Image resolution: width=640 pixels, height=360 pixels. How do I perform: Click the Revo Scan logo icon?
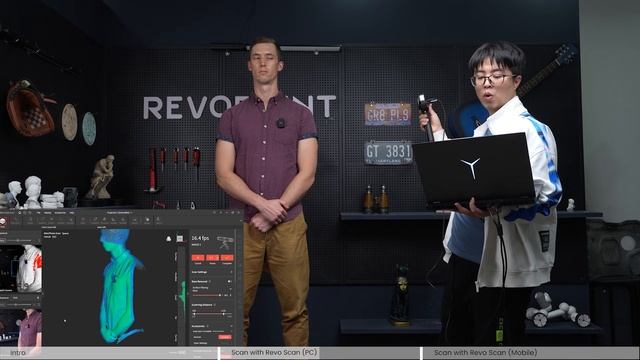point(3,222)
